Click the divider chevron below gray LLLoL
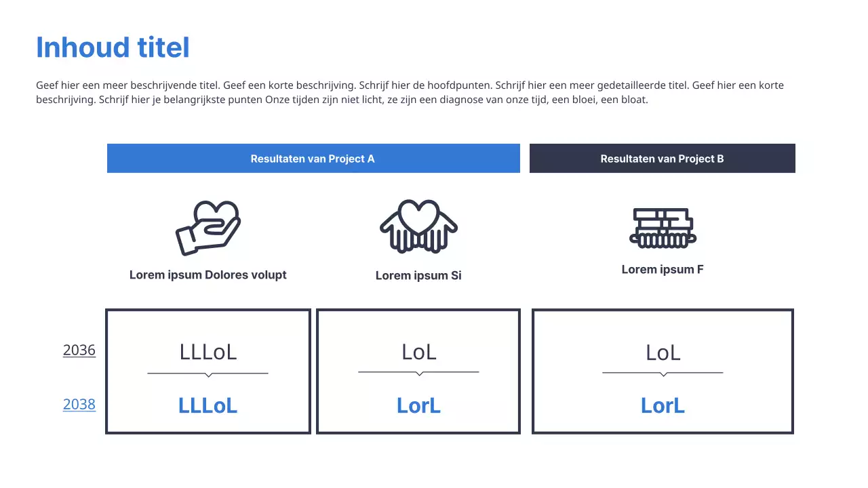 pyautogui.click(x=208, y=374)
